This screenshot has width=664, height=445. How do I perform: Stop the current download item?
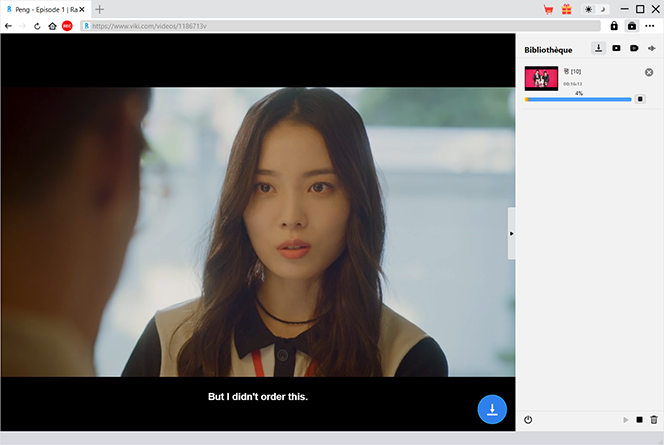pyautogui.click(x=640, y=99)
